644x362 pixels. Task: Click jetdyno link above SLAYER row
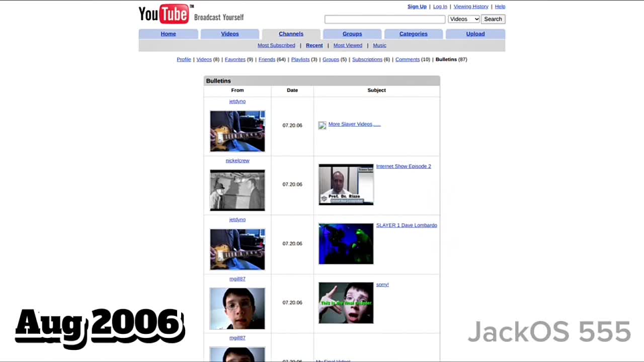(x=237, y=220)
